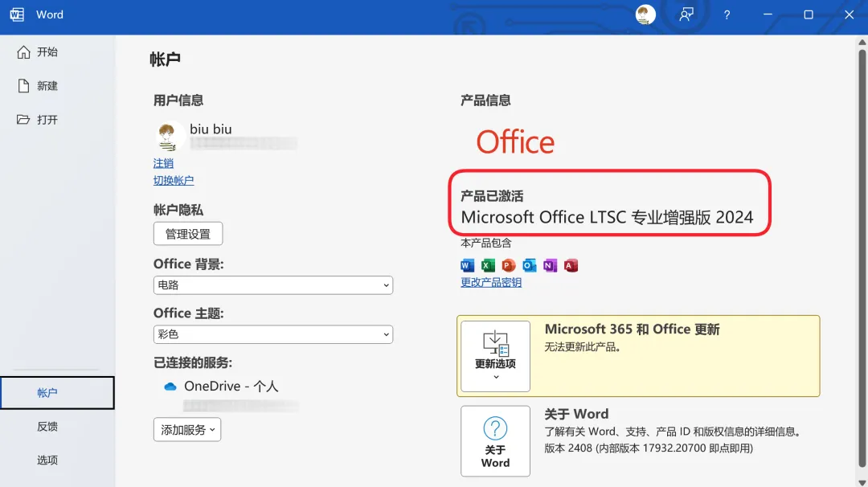The width and height of the screenshot is (868, 487).
Task: Open 选项 options in sidebar
Action: tap(47, 460)
